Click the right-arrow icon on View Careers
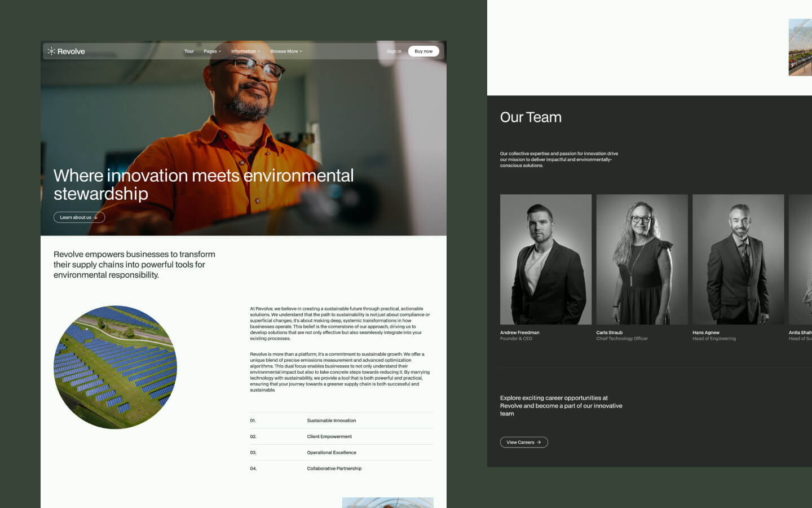This screenshot has height=508, width=812. [x=538, y=442]
